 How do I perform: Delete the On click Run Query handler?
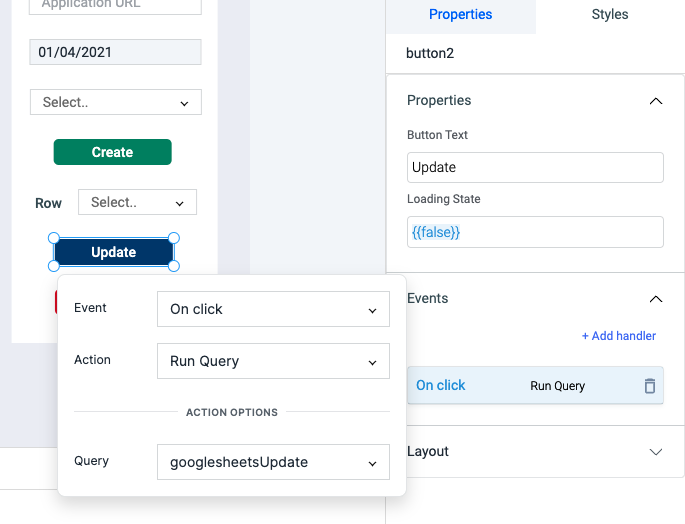[650, 386]
